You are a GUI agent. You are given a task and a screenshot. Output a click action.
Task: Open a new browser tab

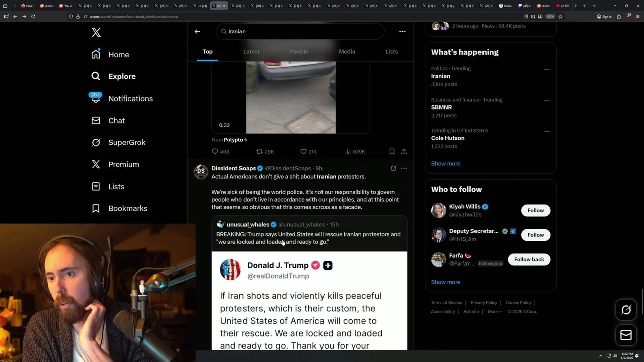(x=584, y=6)
